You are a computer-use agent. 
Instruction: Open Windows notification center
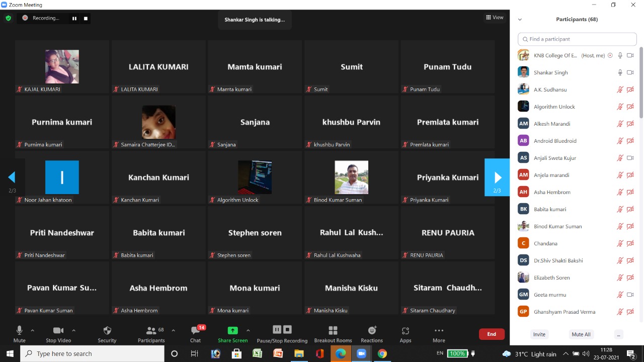[631, 353]
